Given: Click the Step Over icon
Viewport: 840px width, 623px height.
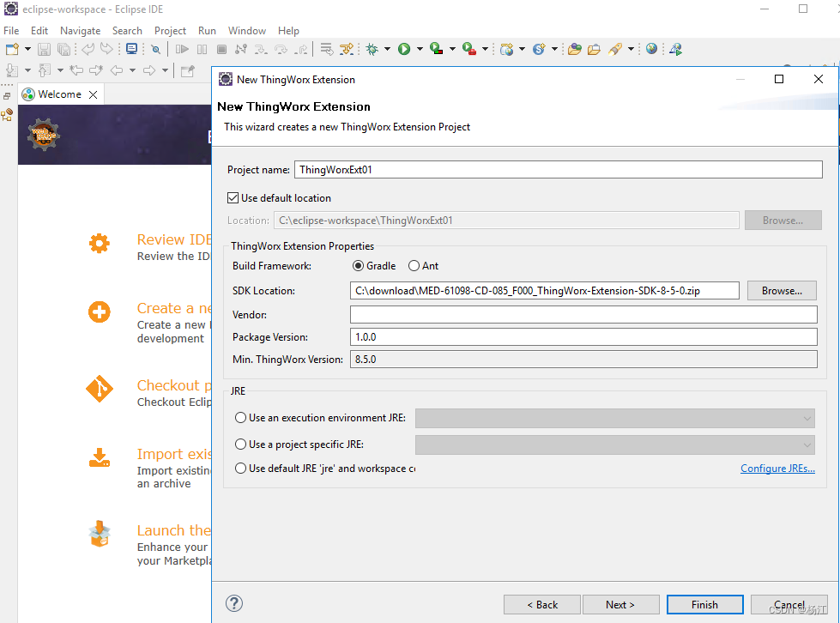Looking at the screenshot, I should pos(281,49).
